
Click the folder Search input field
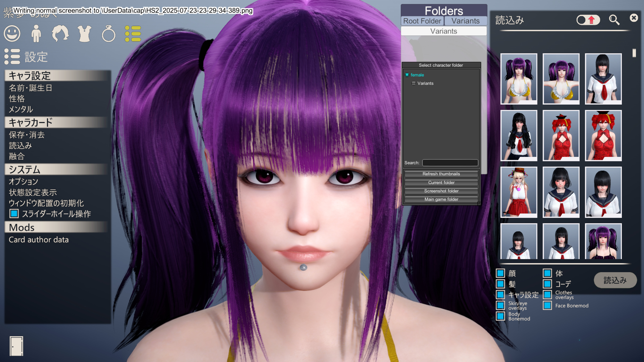(450, 163)
